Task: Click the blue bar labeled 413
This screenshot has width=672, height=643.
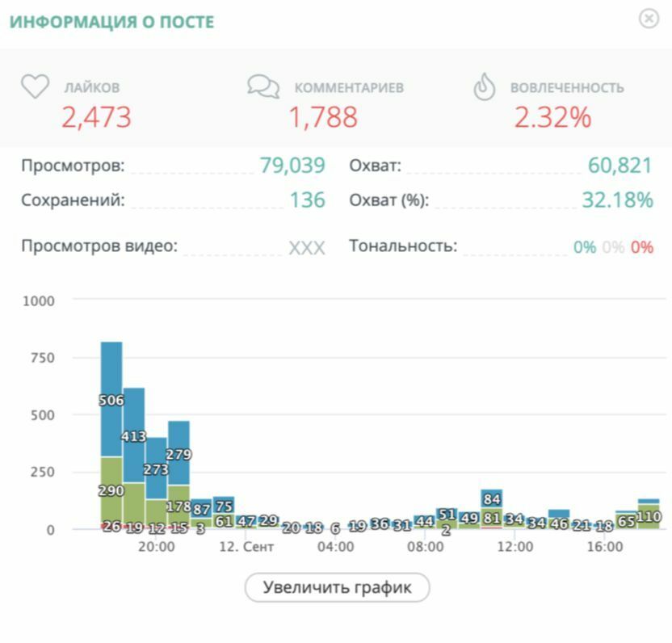Action: 134,435
